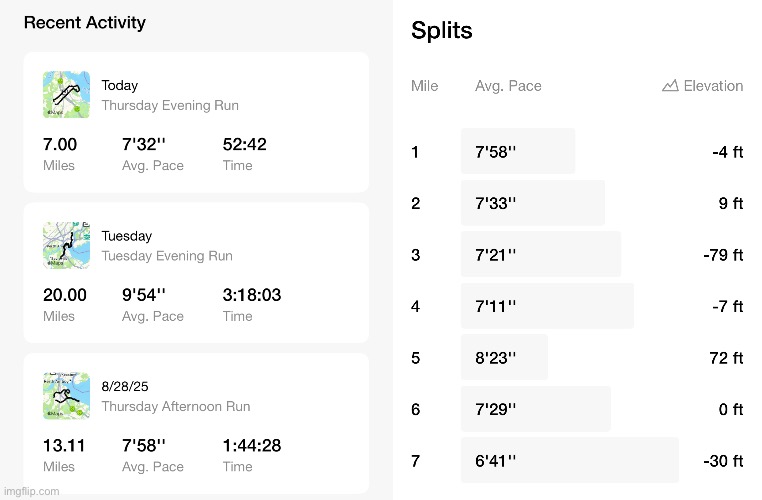Select the 7'29'' mile 6 pace bar
Image resolution: width=762 pixels, height=500 pixels.
pos(535,409)
